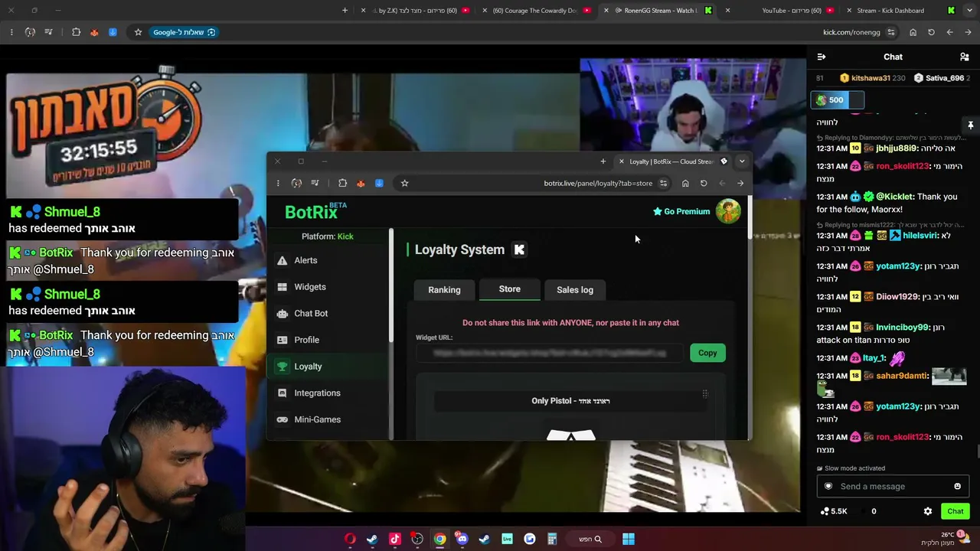Reload the Kick stream page

pyautogui.click(x=931, y=32)
